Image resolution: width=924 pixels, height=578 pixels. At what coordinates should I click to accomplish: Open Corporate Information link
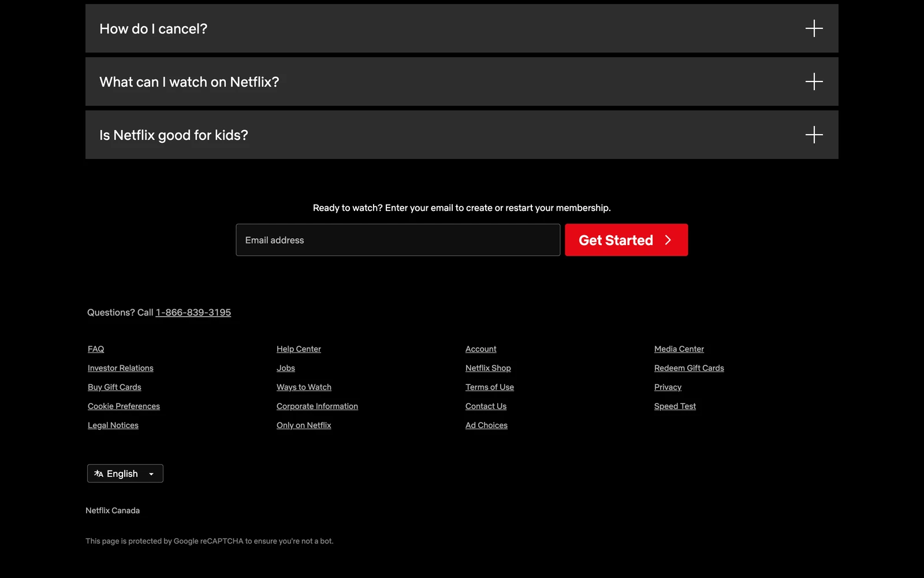[x=317, y=406]
